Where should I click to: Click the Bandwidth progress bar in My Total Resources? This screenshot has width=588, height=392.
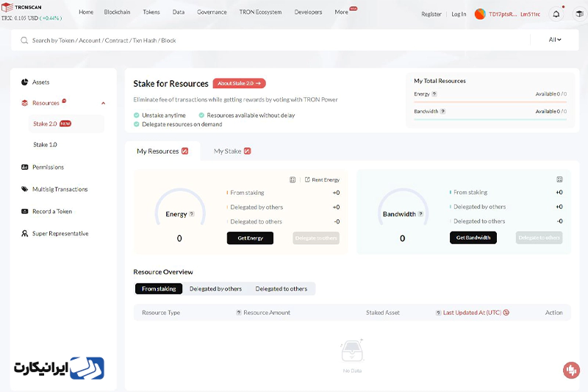tap(490, 119)
